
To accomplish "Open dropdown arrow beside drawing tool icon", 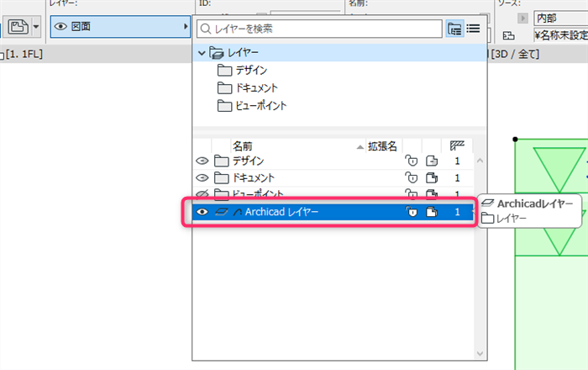I will coord(36,27).
